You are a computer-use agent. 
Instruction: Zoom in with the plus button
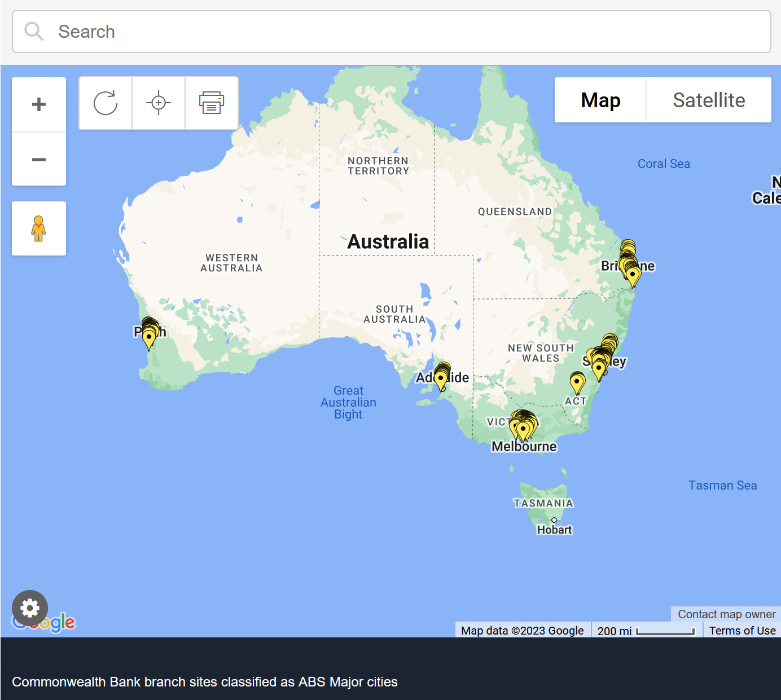39,104
